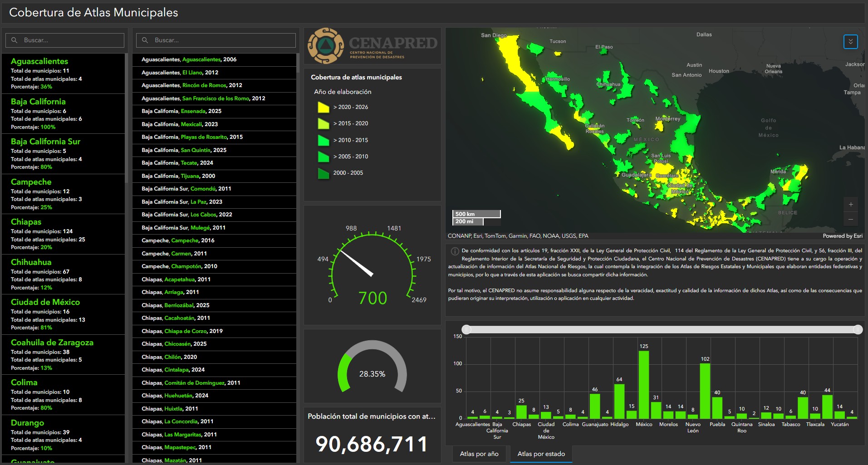
Task: Select the Durango state card
Action: (x=64, y=435)
